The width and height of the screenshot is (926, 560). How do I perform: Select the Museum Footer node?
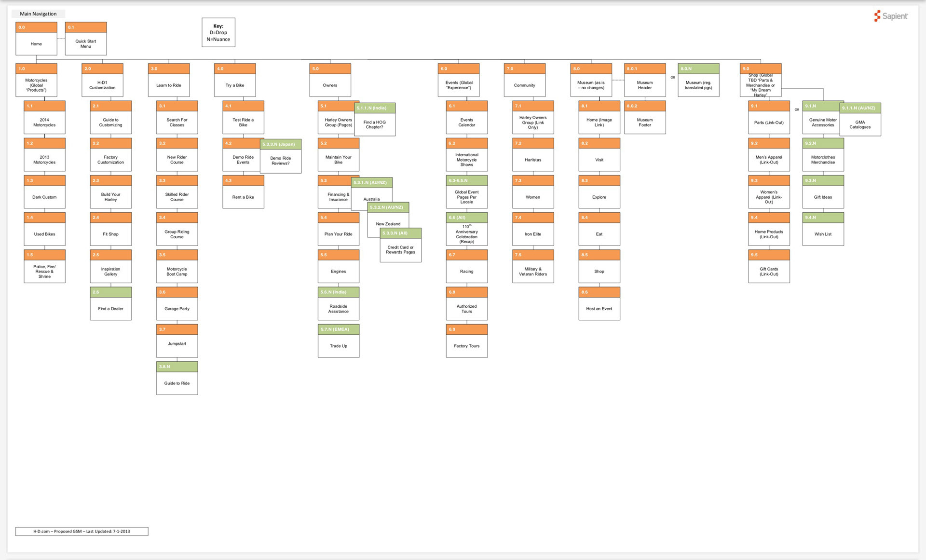click(645, 117)
